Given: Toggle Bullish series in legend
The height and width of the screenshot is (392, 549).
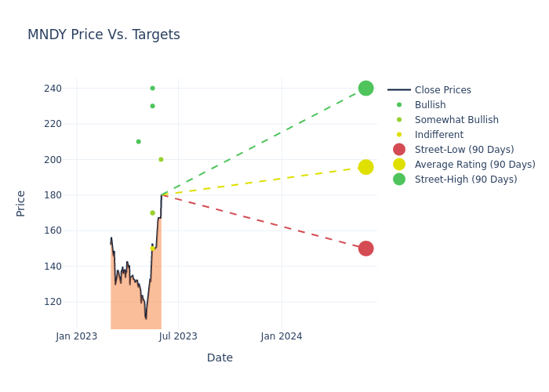Looking at the screenshot, I should pyautogui.click(x=430, y=105).
